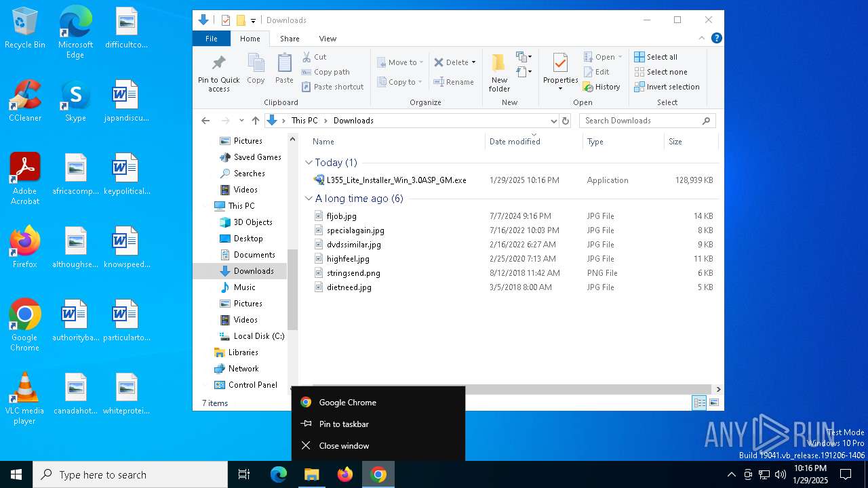
Task: Create a New folder
Action: pos(499,73)
